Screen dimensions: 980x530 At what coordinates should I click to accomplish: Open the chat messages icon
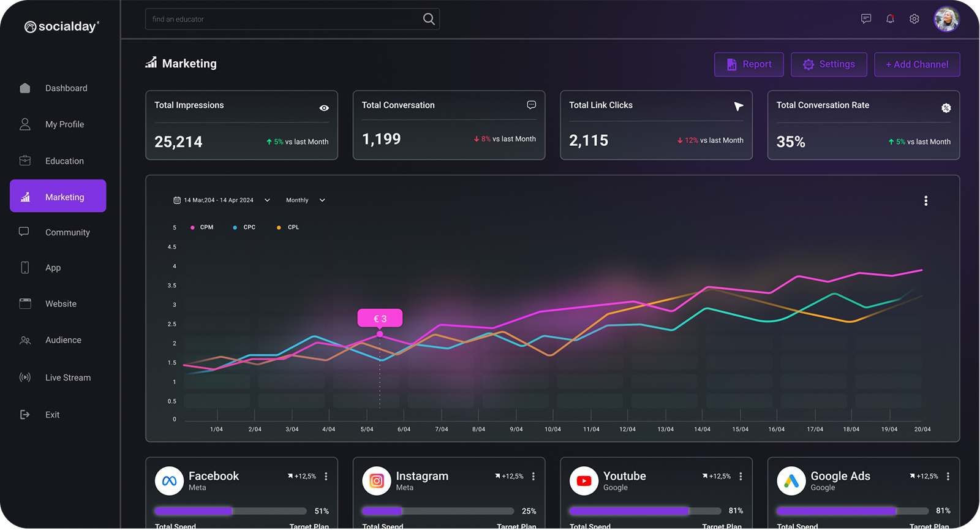(866, 19)
